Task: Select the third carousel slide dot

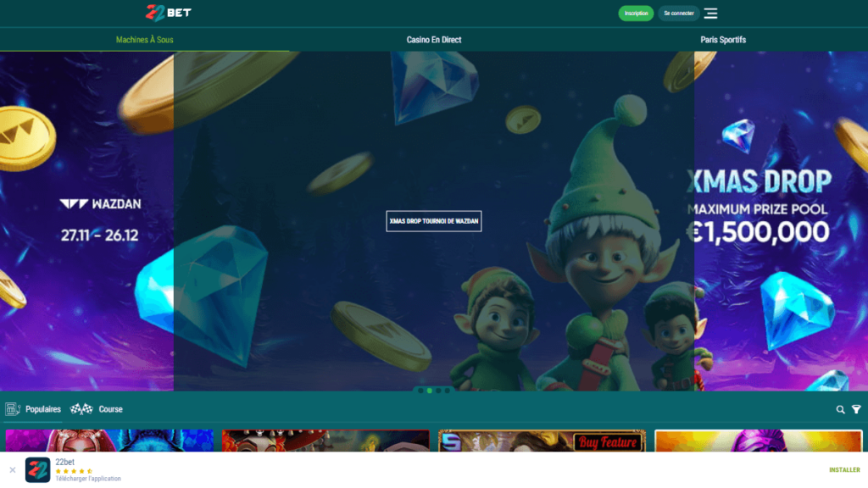Action: pyautogui.click(x=438, y=391)
